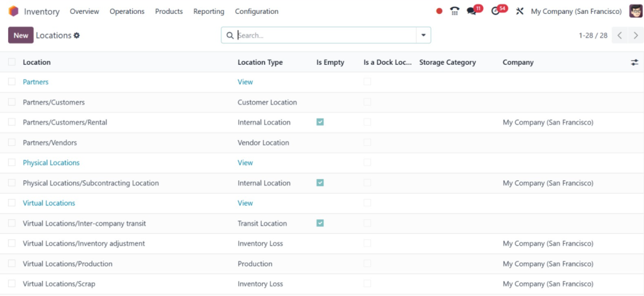The height and width of the screenshot is (296, 644).
Task: Click Is Empty checkbox for Subcontracting Location
Action: coord(320,183)
